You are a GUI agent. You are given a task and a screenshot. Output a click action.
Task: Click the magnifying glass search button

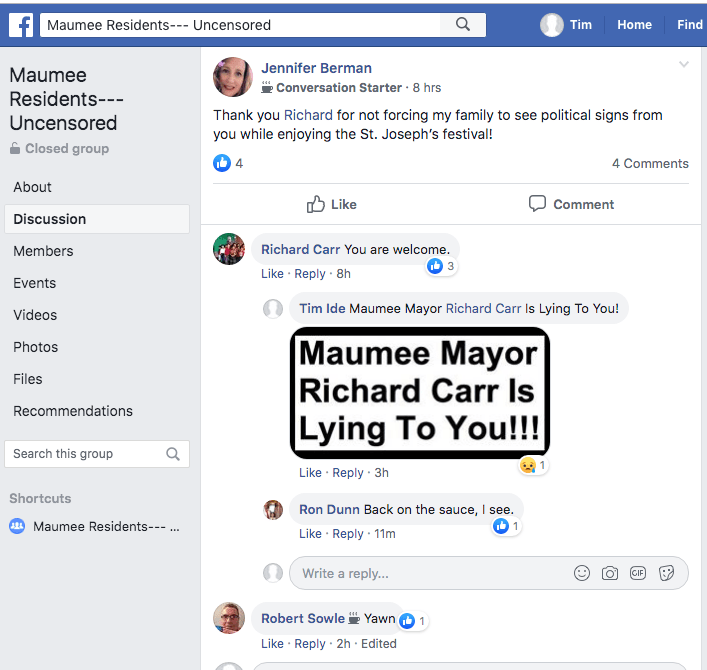click(x=462, y=25)
